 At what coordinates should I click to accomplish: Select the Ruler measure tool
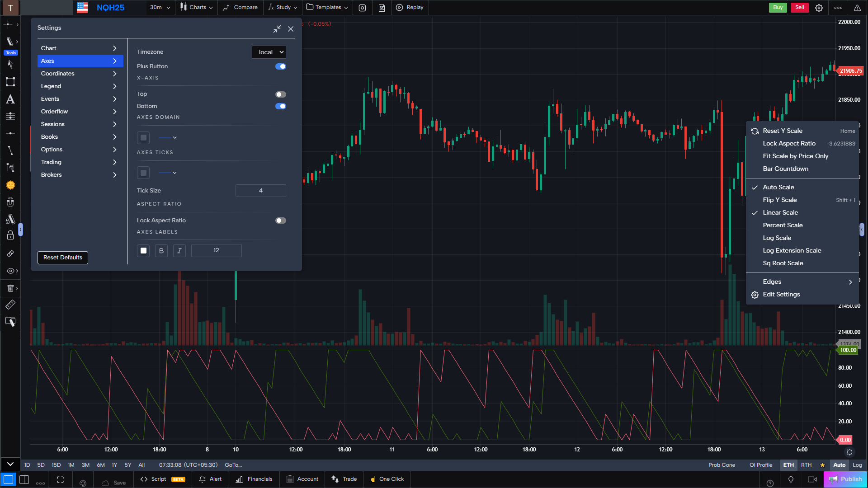10,304
